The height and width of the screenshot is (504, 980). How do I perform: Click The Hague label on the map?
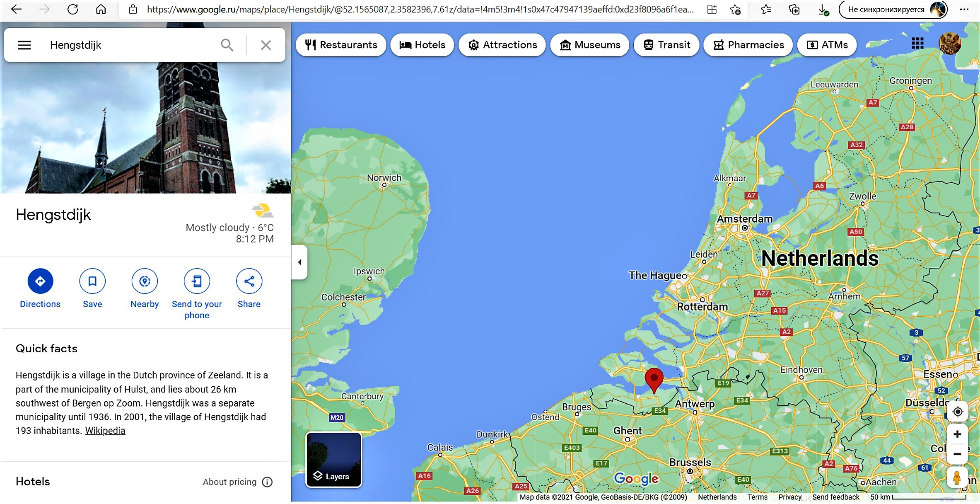pos(655,275)
